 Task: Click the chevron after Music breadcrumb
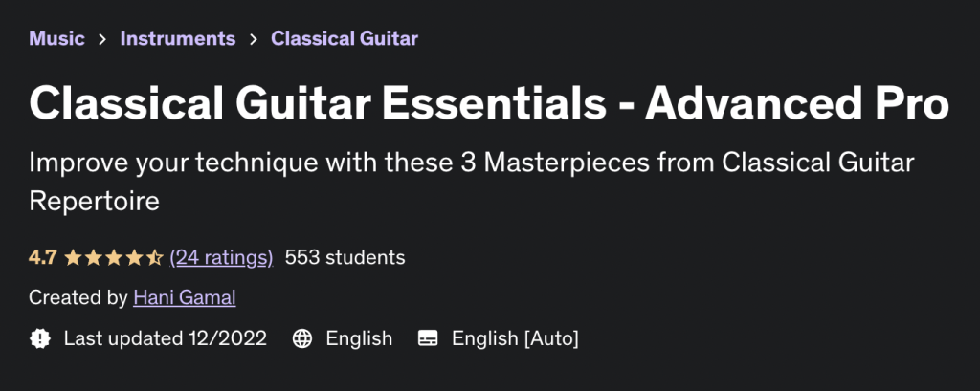[x=102, y=40]
